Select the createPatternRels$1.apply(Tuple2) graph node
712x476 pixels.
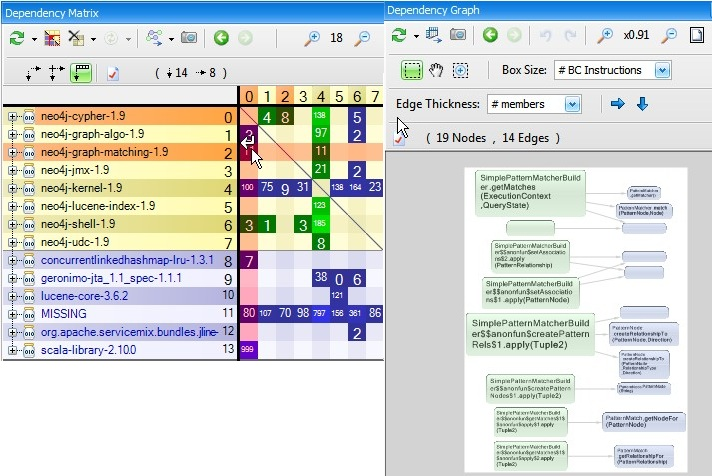click(x=530, y=334)
